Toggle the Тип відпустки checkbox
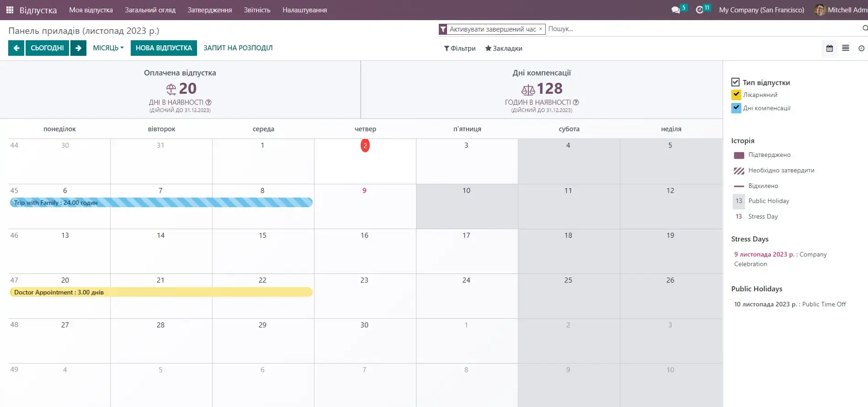This screenshot has width=868, height=407. (x=735, y=82)
